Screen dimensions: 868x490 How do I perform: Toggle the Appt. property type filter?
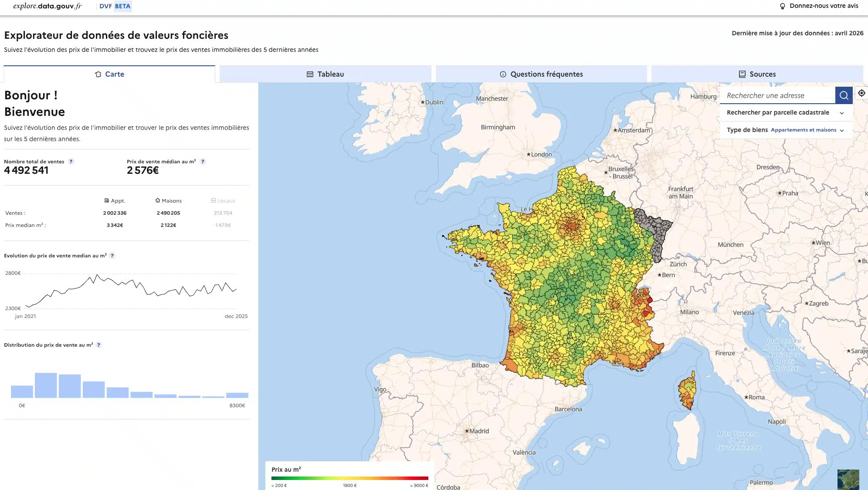point(115,201)
